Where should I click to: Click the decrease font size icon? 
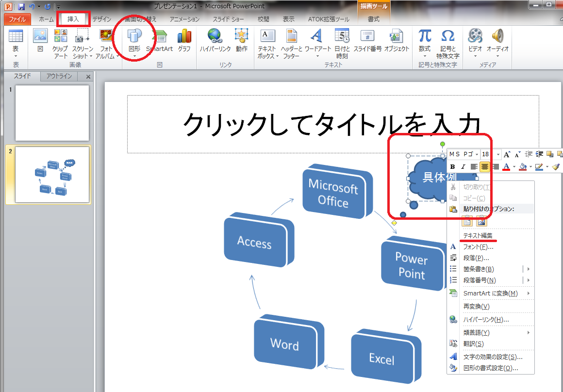[x=517, y=154]
